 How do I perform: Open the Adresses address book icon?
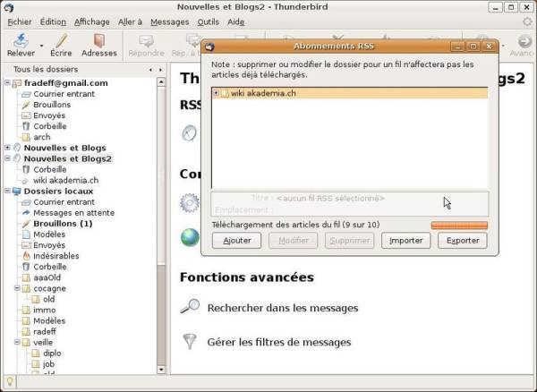tap(99, 40)
